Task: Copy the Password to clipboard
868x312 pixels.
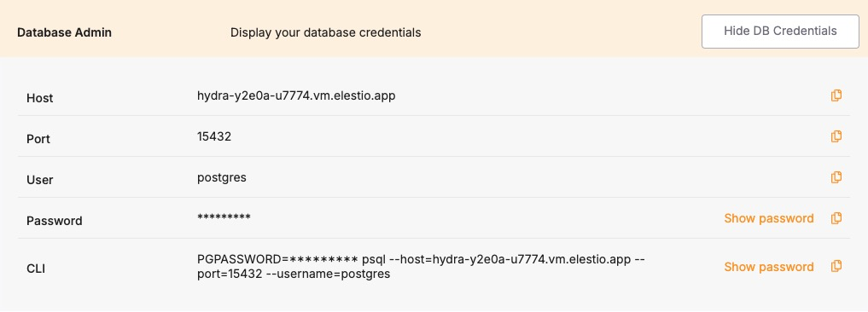Action: click(836, 218)
